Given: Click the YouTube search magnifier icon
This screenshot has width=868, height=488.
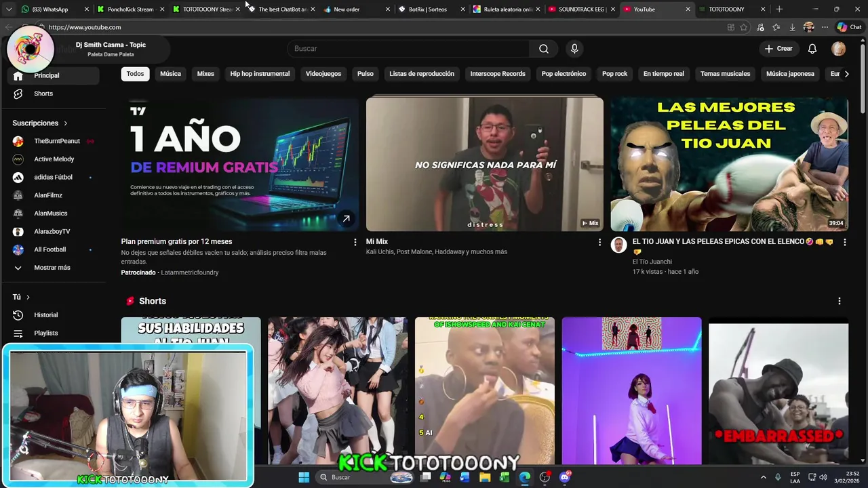Looking at the screenshot, I should [544, 49].
